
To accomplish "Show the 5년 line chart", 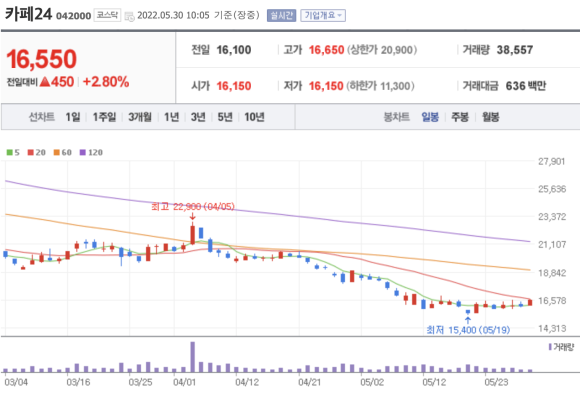I will [x=225, y=117].
